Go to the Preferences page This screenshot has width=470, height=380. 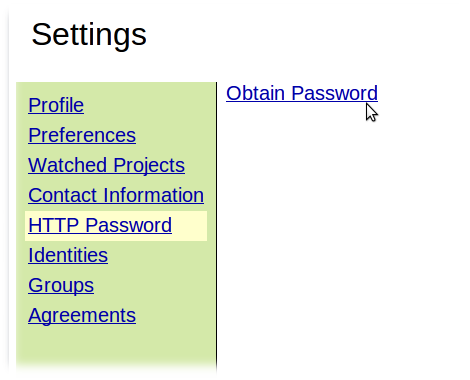82,135
